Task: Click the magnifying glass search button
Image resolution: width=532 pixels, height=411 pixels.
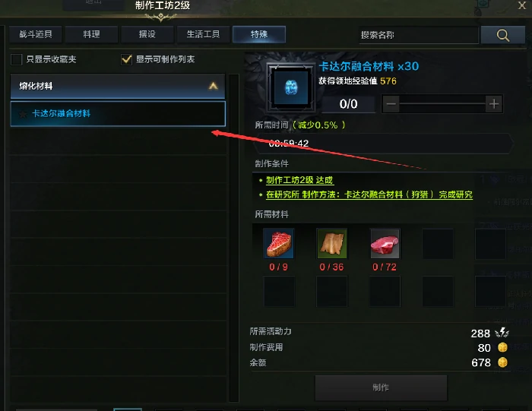Action: 503,35
